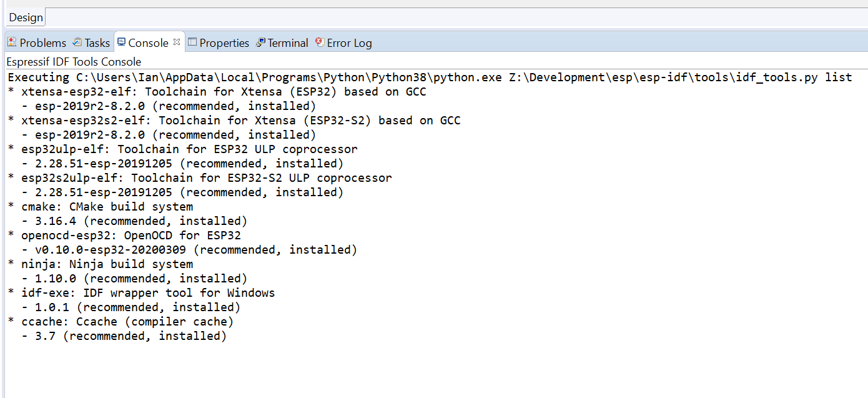The width and height of the screenshot is (868, 398).
Task: Click the Console tab label
Action: pos(149,42)
